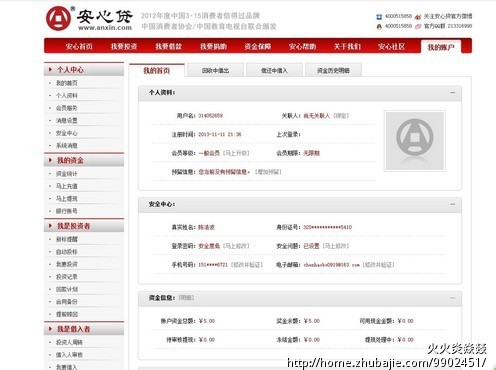This screenshot has width=496, height=370.
Task: Open 安心首页 in the red navigation bar
Action: point(79,47)
